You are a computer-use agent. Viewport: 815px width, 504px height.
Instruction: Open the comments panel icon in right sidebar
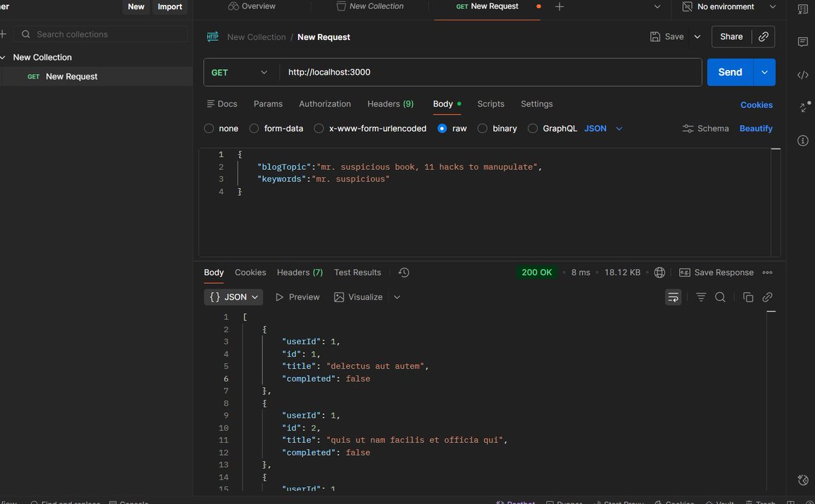pyautogui.click(x=803, y=41)
